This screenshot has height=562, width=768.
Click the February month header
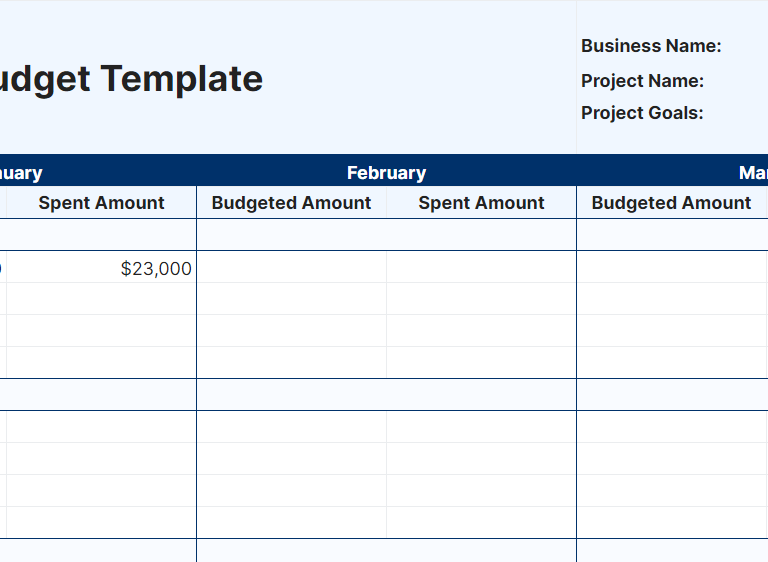coord(386,173)
